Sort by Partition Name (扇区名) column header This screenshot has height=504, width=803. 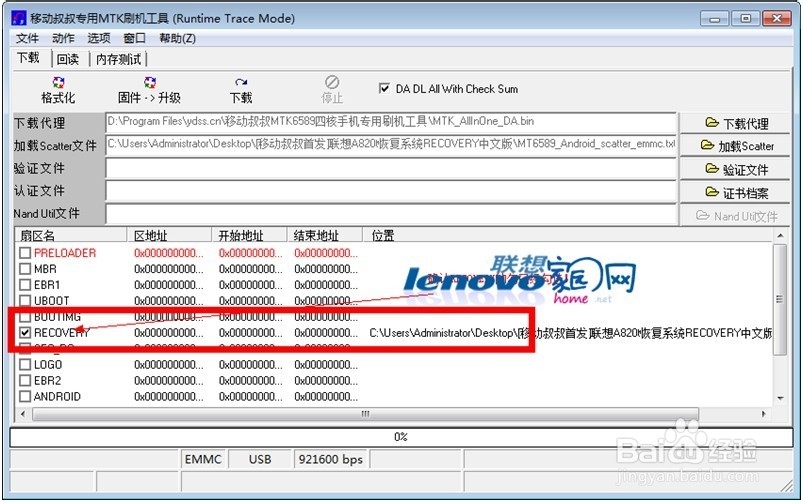tap(71, 235)
